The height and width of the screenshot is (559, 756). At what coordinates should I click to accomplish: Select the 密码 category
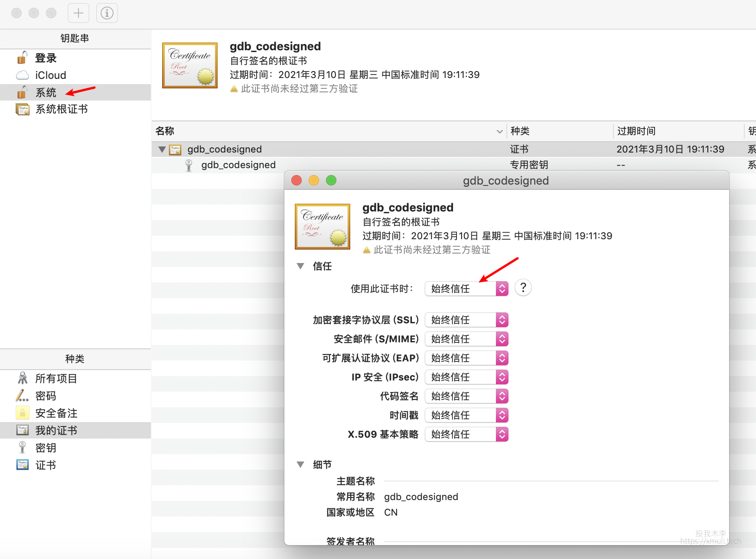click(46, 396)
